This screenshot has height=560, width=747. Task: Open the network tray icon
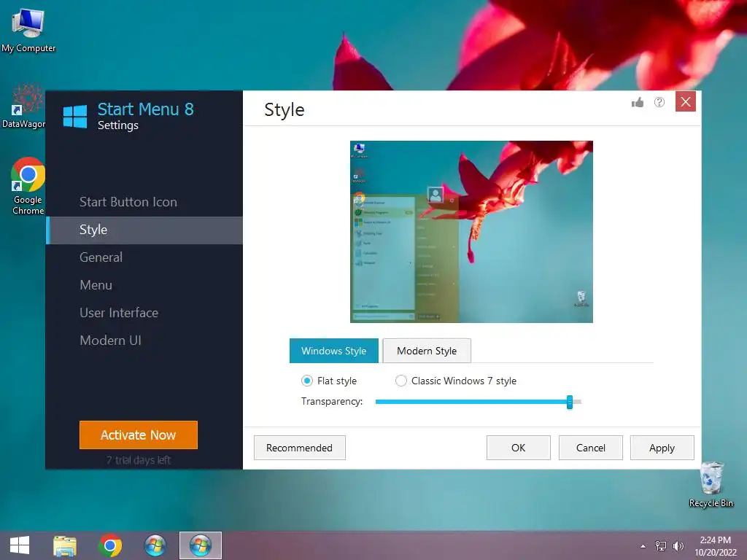click(661, 545)
